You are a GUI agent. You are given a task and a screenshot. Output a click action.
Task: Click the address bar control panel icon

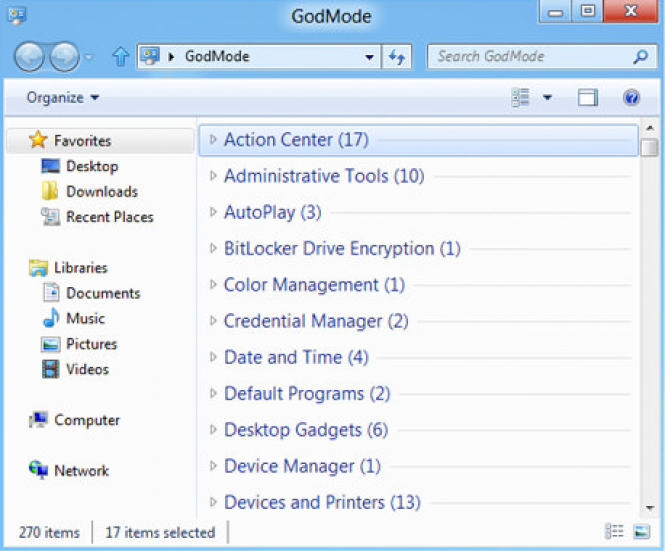click(150, 56)
